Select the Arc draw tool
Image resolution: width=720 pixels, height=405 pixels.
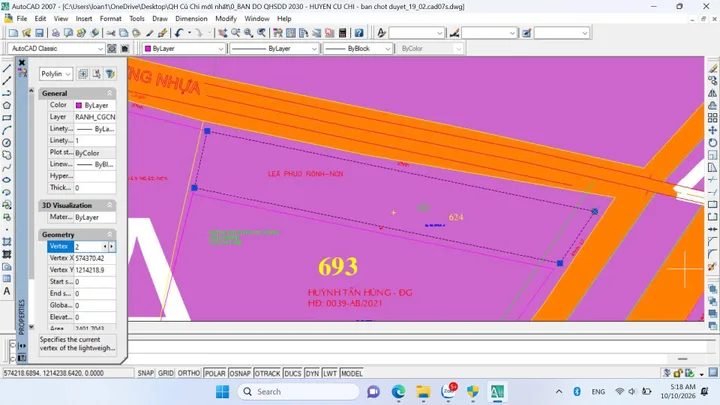(7, 130)
